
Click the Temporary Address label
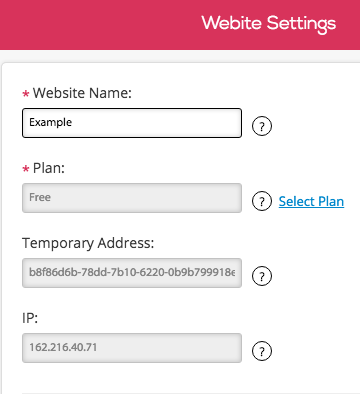click(88, 243)
